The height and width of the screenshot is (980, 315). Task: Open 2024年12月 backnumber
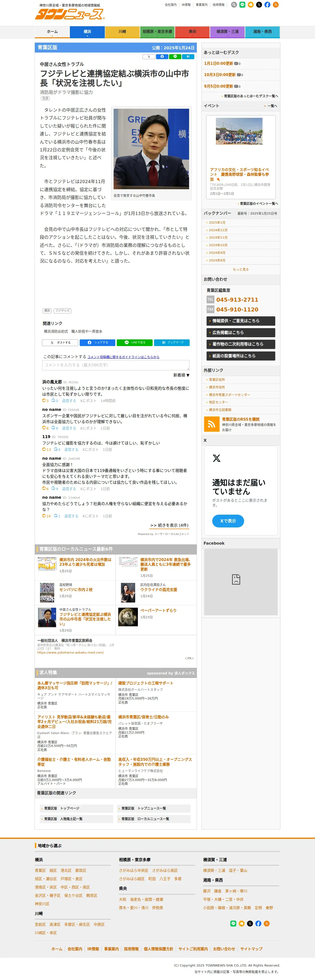pos(218,230)
